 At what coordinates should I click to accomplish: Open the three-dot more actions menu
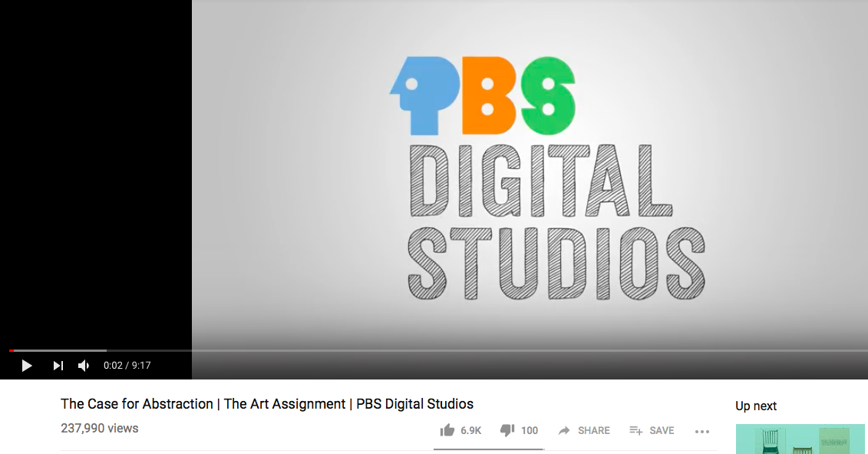coord(701,431)
